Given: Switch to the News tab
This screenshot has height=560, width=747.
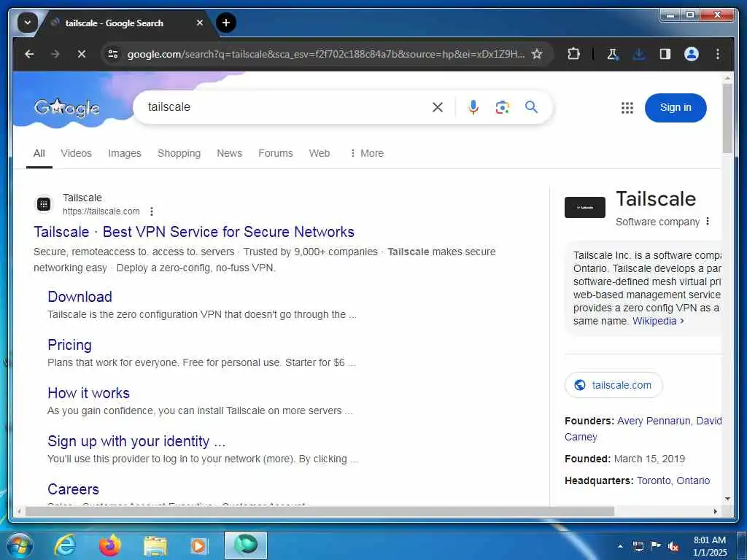Looking at the screenshot, I should point(230,153).
